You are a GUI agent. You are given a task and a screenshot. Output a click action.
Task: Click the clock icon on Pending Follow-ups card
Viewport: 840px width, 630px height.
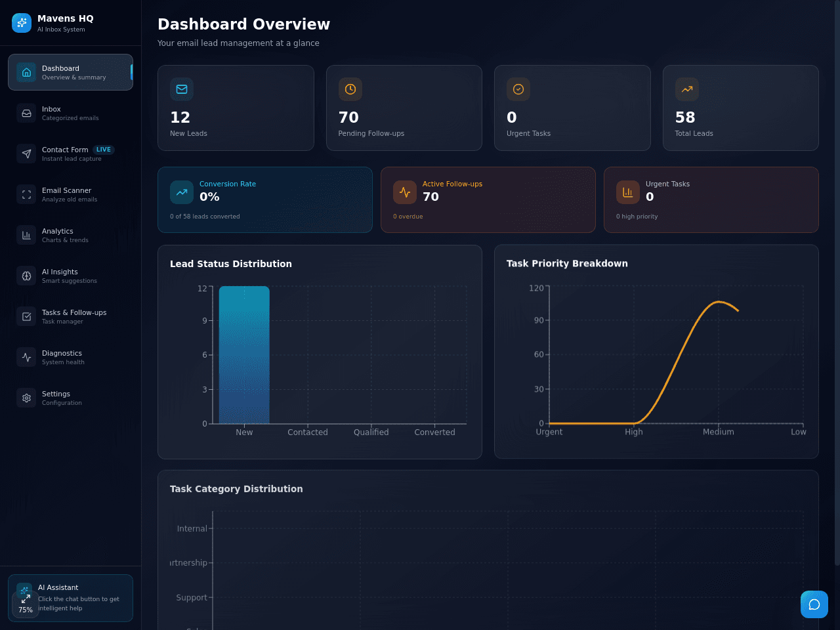(x=350, y=89)
